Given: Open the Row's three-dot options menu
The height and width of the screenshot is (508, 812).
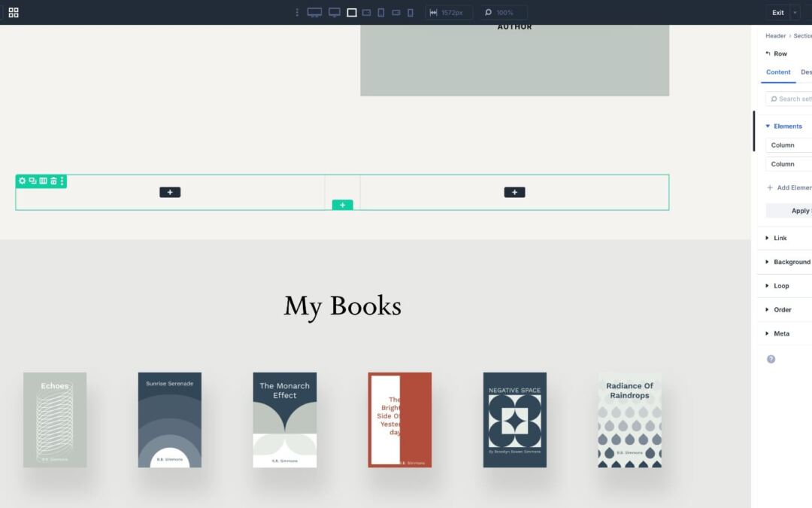Looking at the screenshot, I should (62, 181).
